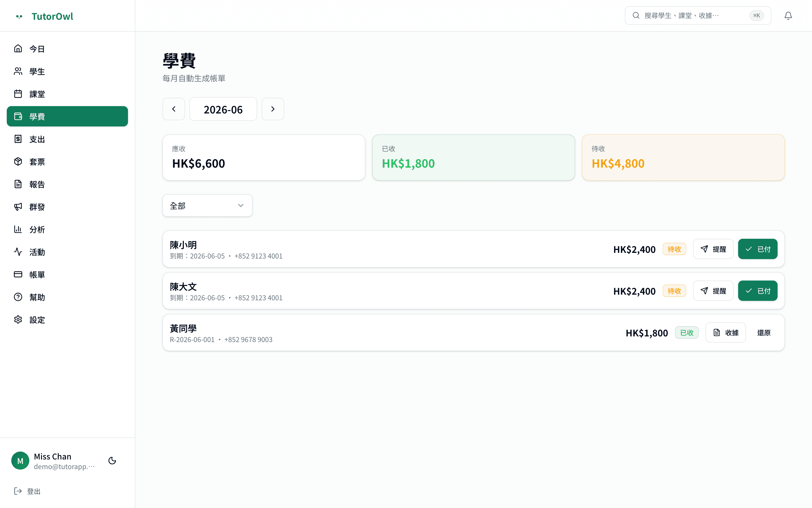Viewport: 812px width, 508px height.
Task: Open the 設定 gear icon in sidebar
Action: [x=18, y=319]
